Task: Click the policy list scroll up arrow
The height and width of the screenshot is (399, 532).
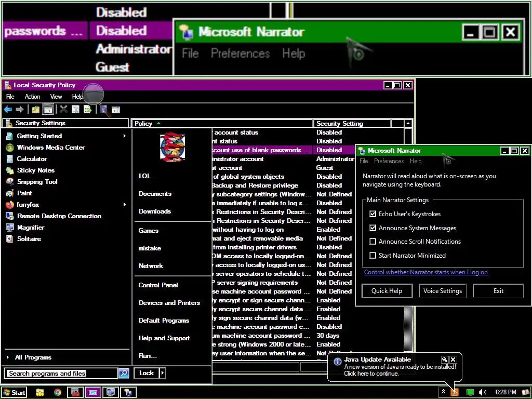Action: tap(408, 124)
